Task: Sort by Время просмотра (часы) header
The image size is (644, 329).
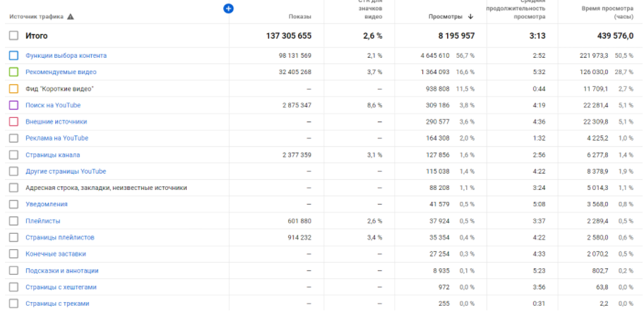Action: coord(607,13)
